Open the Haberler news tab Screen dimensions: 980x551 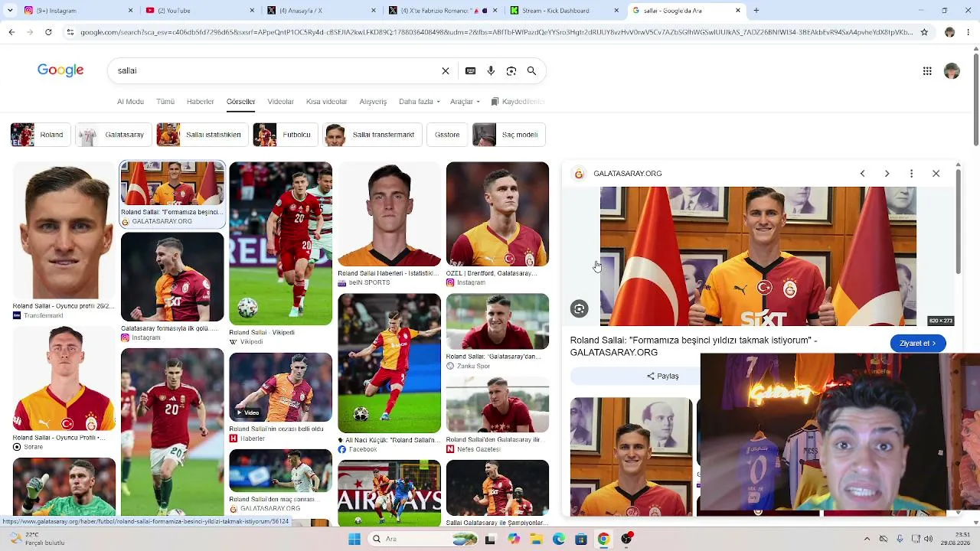(x=201, y=102)
